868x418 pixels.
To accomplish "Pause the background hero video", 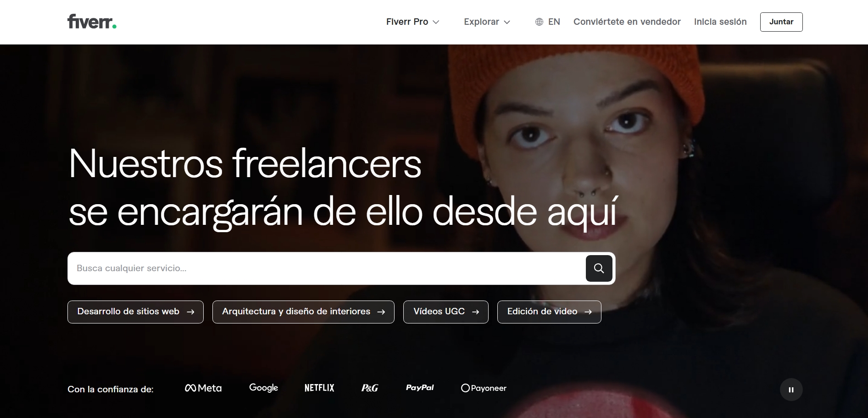I will tap(791, 390).
